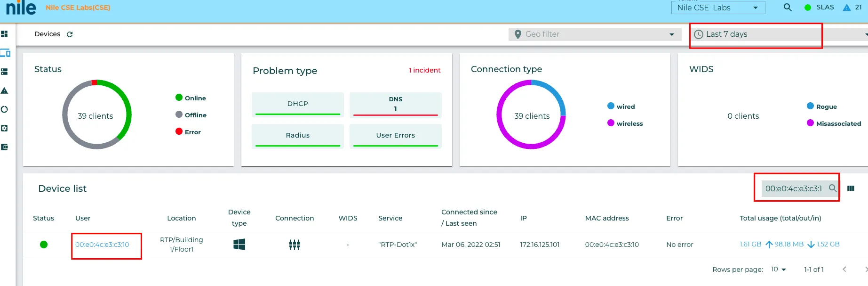The height and width of the screenshot is (286, 868).
Task: Click the green SLAS status indicator
Action: click(808, 8)
